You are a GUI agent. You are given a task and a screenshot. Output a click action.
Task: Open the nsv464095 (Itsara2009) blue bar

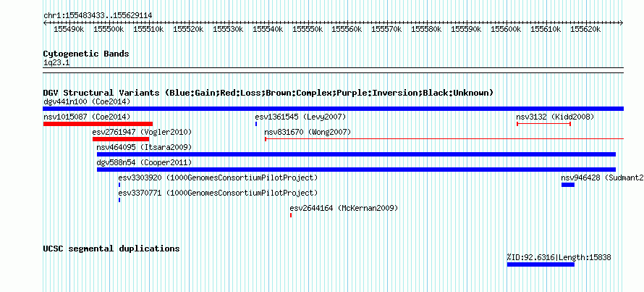point(356,154)
